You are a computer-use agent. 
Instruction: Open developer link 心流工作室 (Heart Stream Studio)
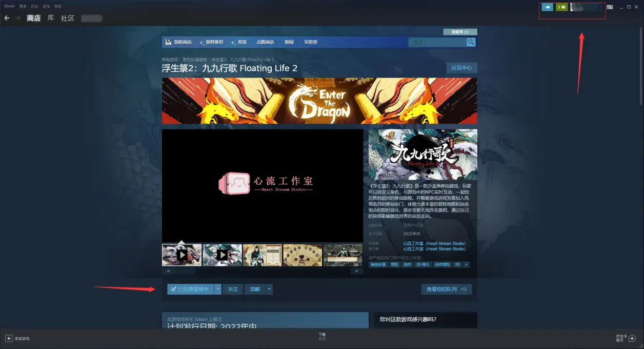point(434,243)
